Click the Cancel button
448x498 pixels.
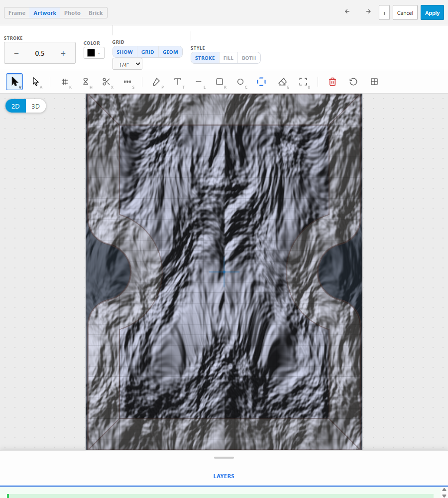tap(405, 13)
